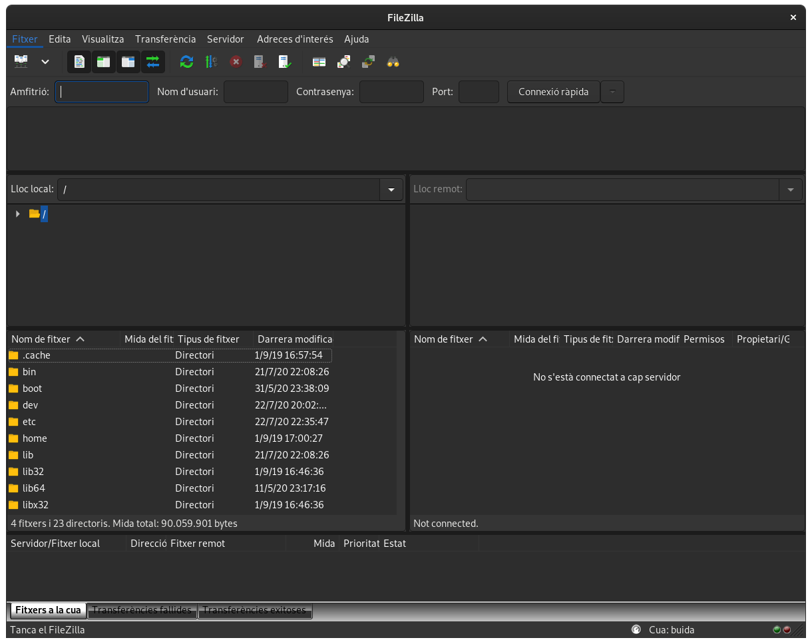Click the folder icon beside home

[x=13, y=438]
